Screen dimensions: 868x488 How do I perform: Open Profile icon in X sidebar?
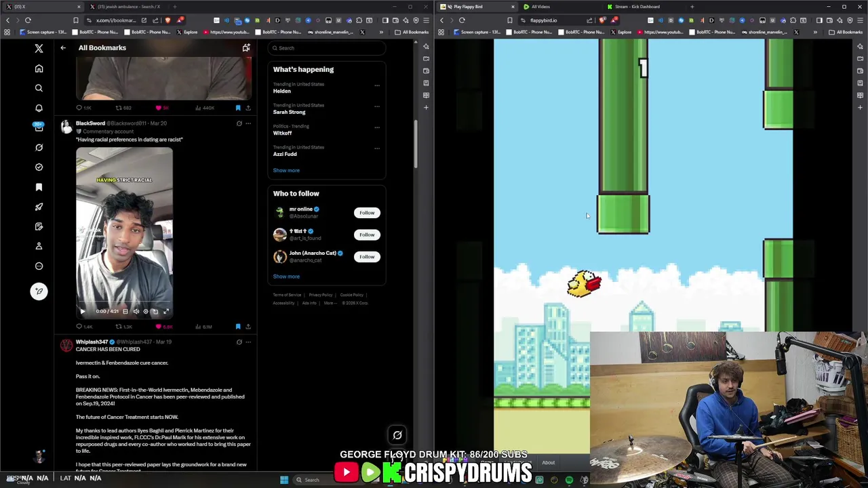pyautogui.click(x=39, y=246)
